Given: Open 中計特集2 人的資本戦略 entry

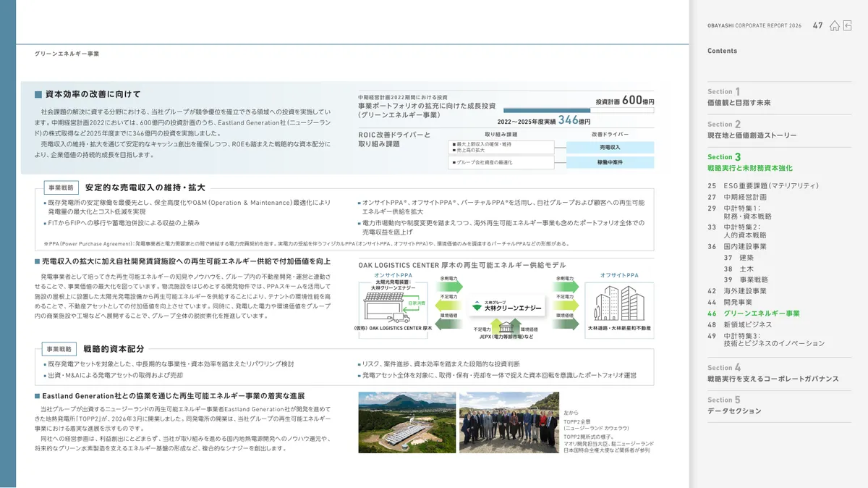Looking at the screenshot, I should pos(738,232).
